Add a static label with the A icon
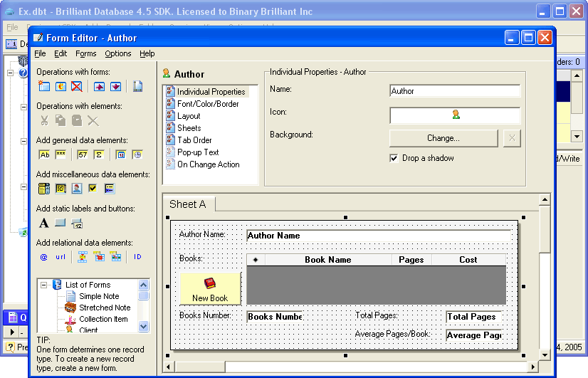Image resolution: width=588 pixels, height=378 pixels. point(44,223)
